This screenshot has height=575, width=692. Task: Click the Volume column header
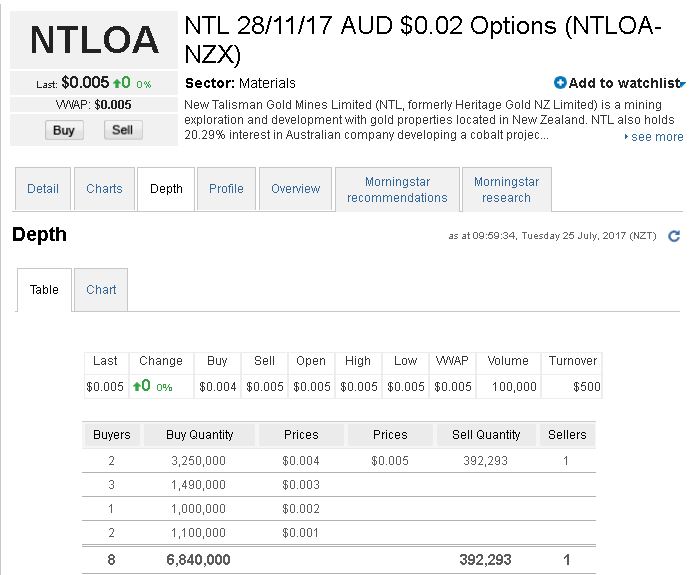pos(508,361)
